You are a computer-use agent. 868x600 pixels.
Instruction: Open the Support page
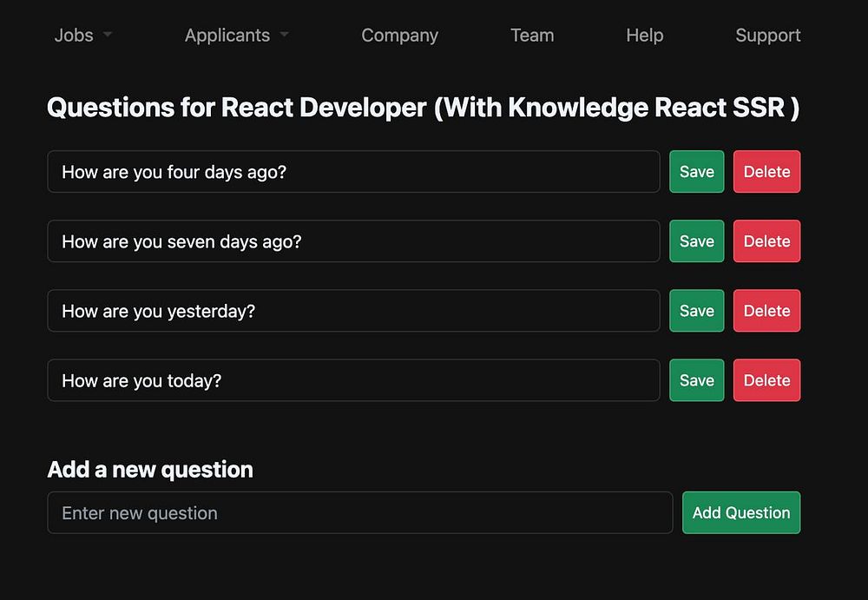coord(767,36)
